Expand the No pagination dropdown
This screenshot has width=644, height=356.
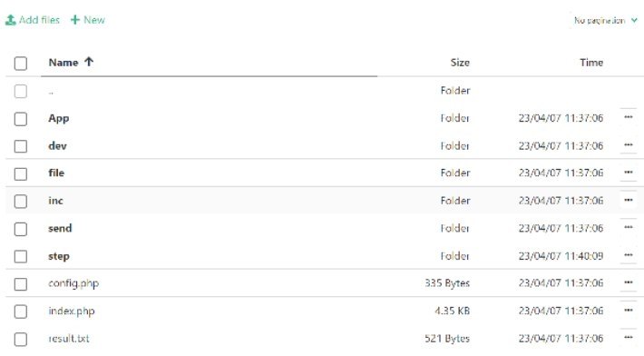(x=606, y=20)
